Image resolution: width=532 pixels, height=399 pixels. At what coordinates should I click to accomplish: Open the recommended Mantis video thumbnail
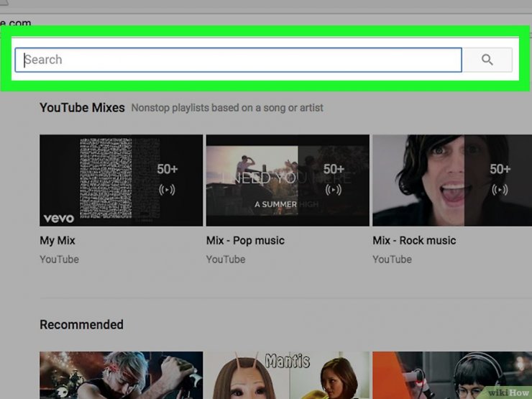[288, 375]
